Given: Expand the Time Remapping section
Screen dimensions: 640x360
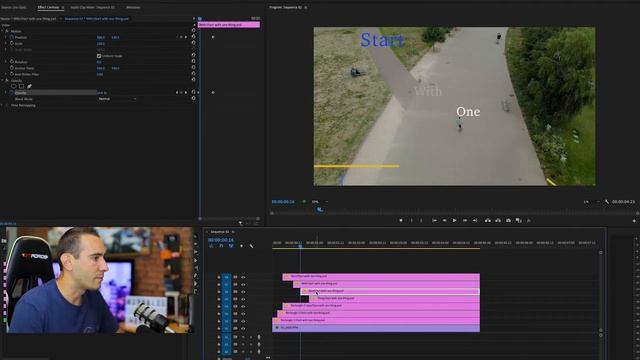Looking at the screenshot, I should pyautogui.click(x=2, y=105).
